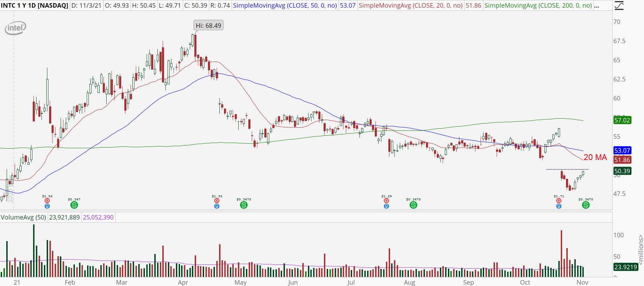Image resolution: width=644 pixels, height=286 pixels.
Task: Click the 47.5 price axis tick
Action: (619, 194)
